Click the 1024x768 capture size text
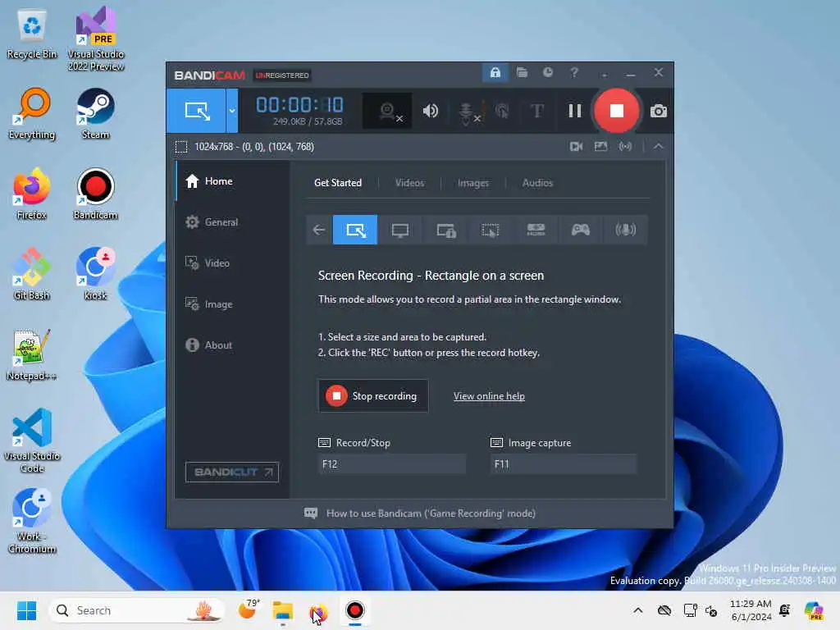 coord(254,147)
